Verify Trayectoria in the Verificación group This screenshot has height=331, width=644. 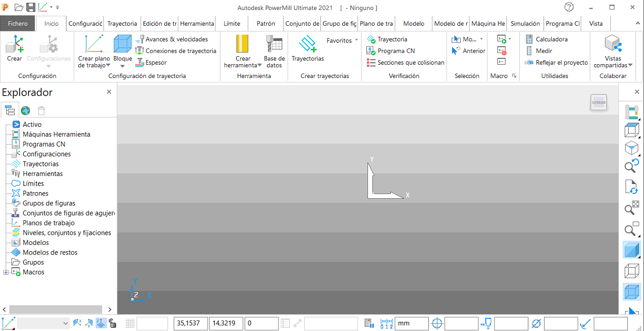[387, 39]
